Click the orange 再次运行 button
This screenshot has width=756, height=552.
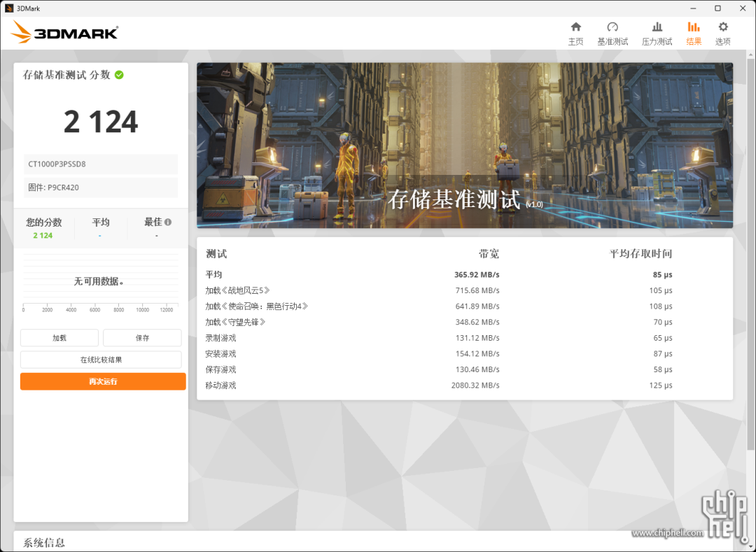[x=103, y=381]
